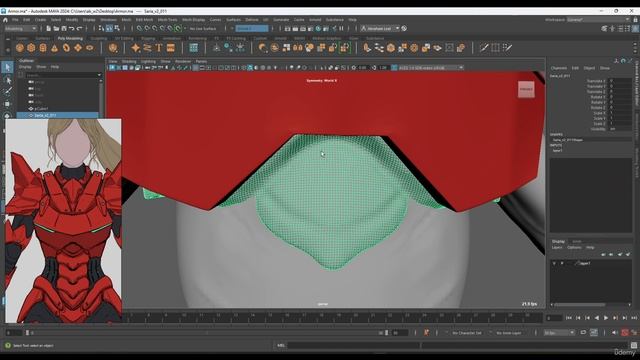
Task: Toggle layer1 playback P box
Action: click(x=562, y=263)
